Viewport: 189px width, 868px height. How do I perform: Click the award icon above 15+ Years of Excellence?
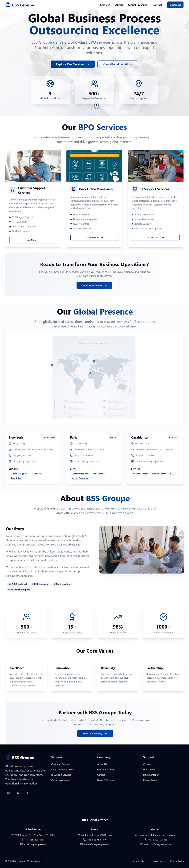point(72,617)
